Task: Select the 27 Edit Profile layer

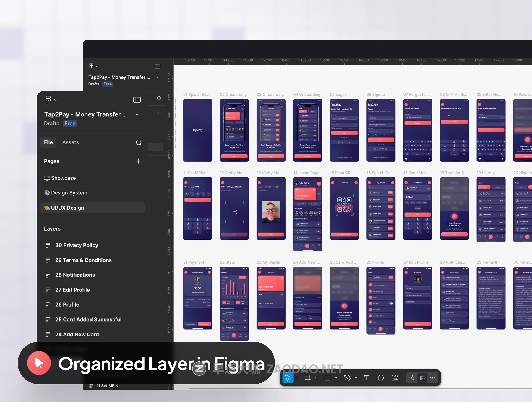Action: [72, 290]
